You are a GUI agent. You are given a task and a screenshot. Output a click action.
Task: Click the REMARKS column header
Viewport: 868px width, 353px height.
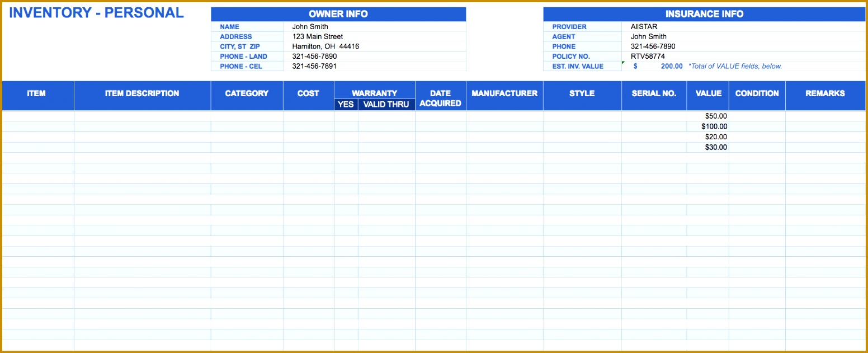(826, 93)
